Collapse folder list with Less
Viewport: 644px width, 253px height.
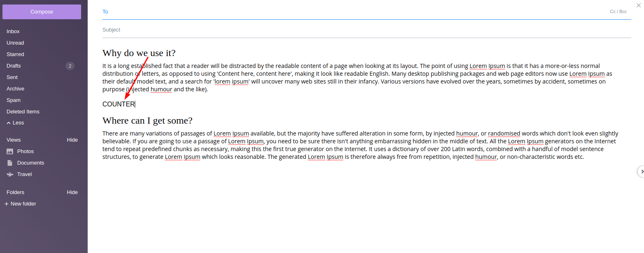point(16,123)
